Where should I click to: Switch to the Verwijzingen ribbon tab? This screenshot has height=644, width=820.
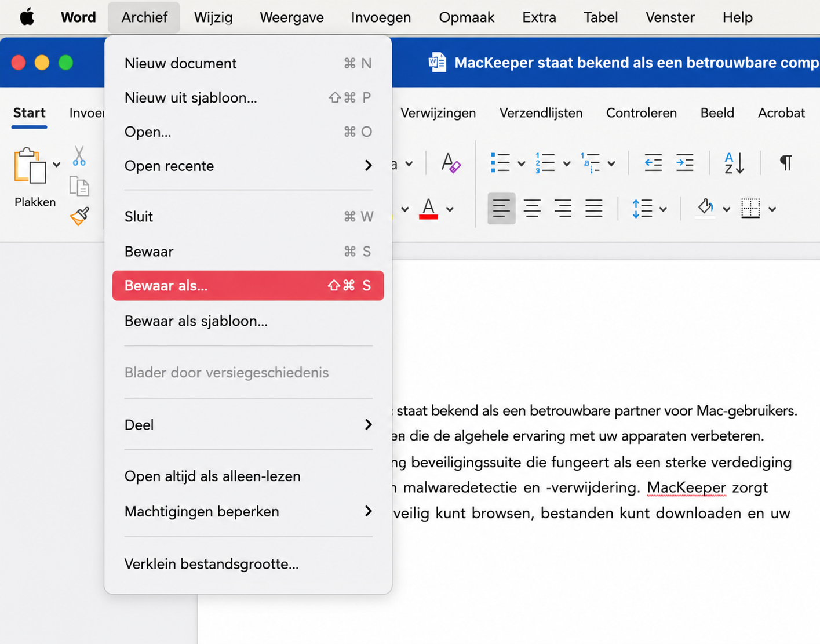(x=438, y=113)
